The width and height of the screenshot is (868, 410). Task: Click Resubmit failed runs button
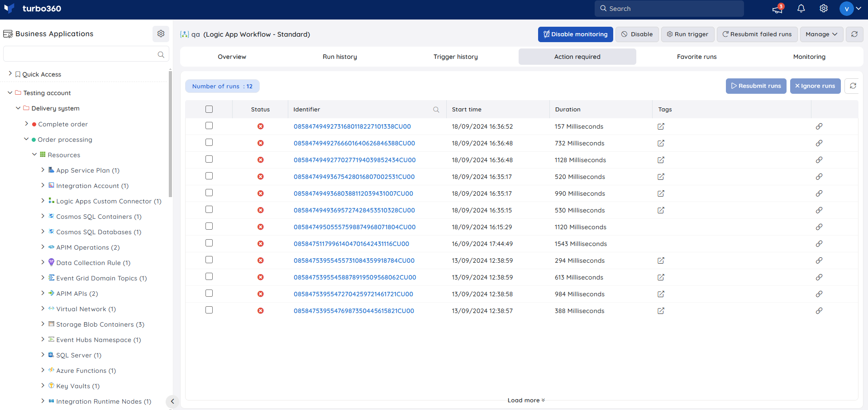point(757,34)
